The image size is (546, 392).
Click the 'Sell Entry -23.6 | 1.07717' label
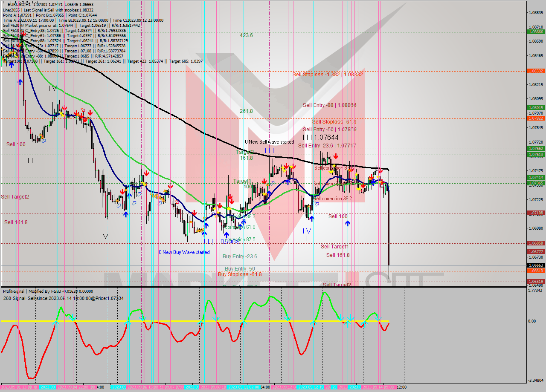click(x=327, y=146)
